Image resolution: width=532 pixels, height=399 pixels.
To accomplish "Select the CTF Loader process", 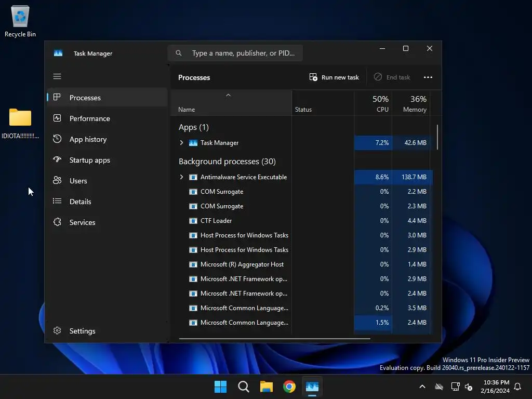I will pyautogui.click(x=302, y=221).
